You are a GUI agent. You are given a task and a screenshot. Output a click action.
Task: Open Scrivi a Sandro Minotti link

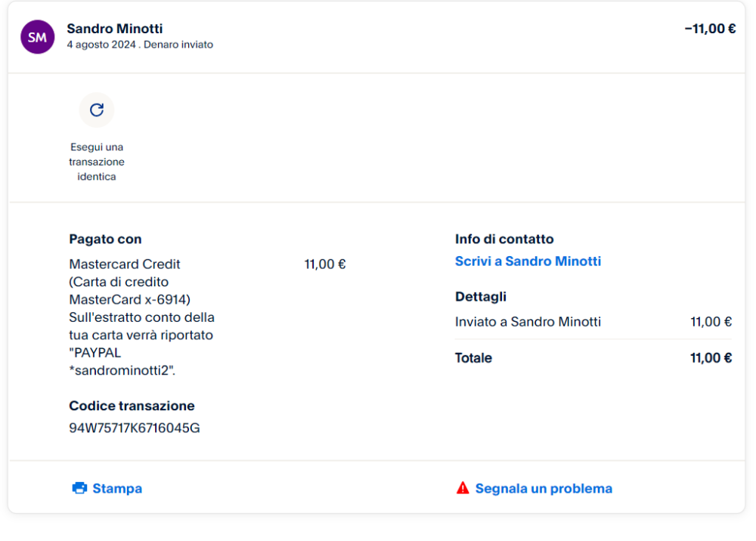[x=528, y=261]
